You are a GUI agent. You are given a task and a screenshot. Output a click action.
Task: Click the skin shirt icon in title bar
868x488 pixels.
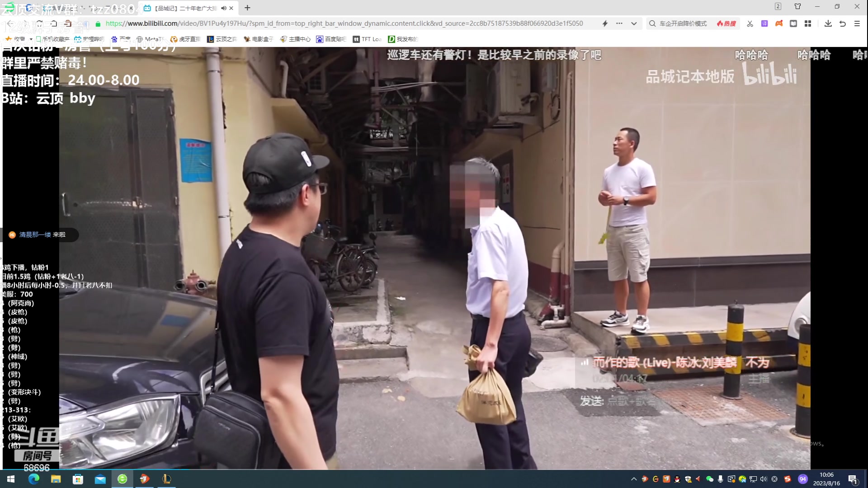[x=797, y=6]
